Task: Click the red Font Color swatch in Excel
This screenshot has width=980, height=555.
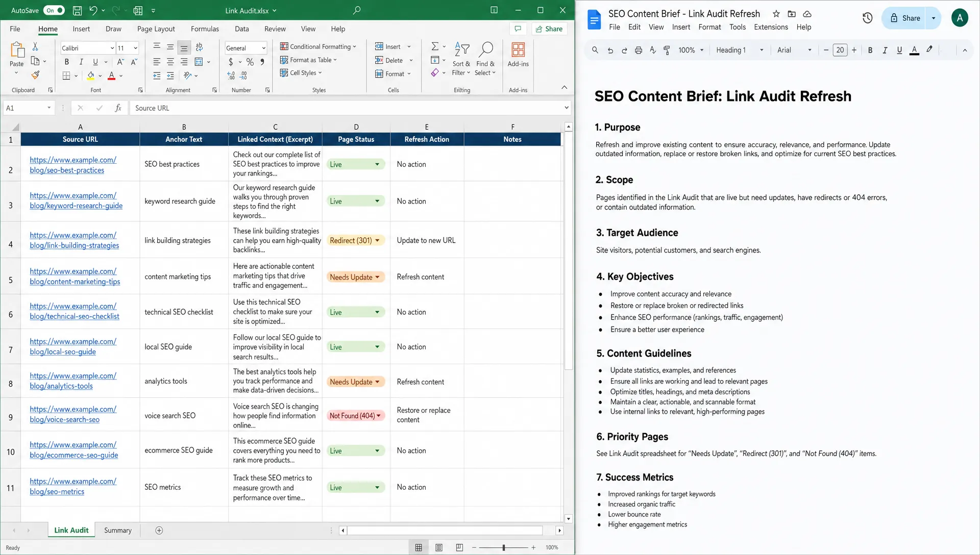Action: coord(111,75)
